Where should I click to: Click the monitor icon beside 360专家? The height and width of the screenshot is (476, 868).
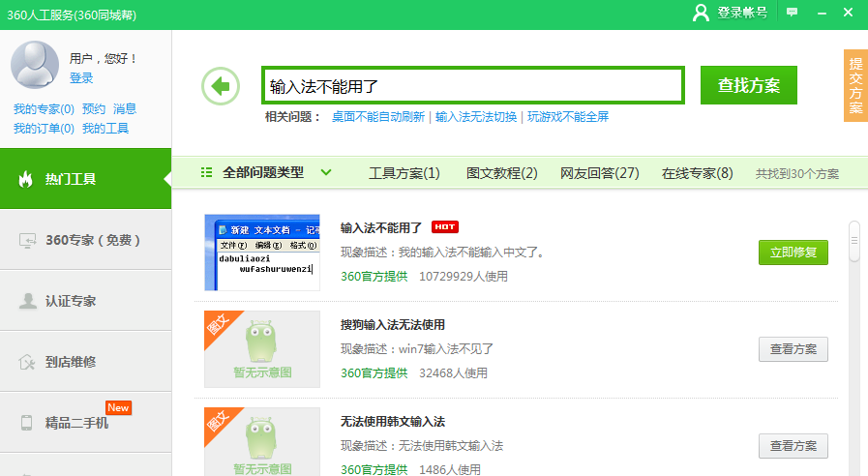point(27,240)
